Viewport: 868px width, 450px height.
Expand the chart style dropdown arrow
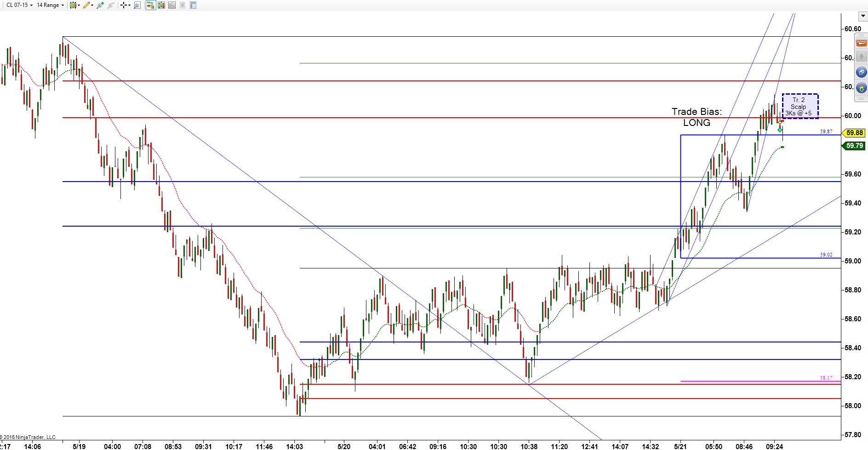pos(79,6)
